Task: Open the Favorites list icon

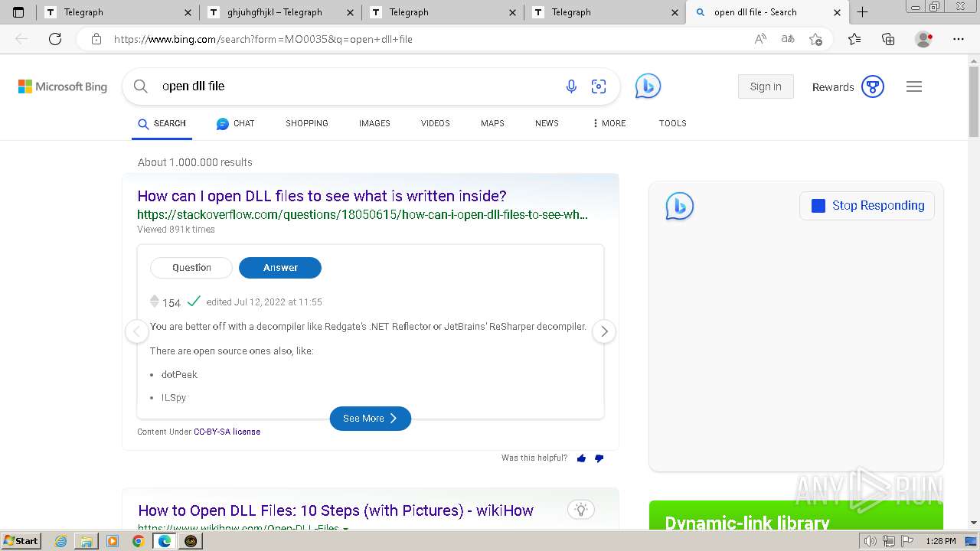Action: pos(854,39)
